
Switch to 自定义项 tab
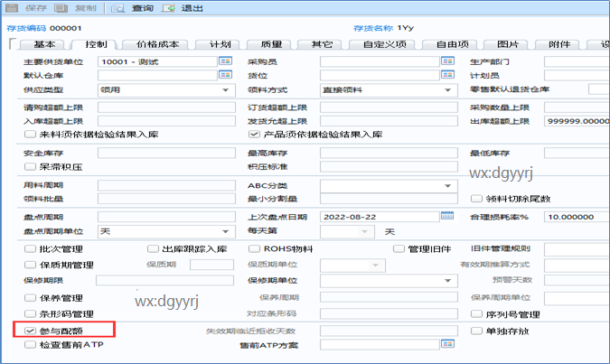383,44
